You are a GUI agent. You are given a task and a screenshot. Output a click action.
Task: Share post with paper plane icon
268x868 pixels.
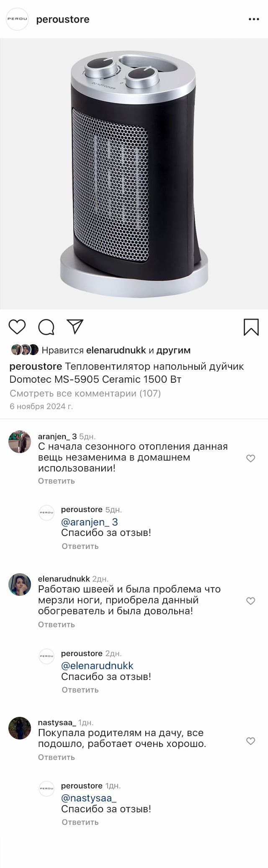(x=75, y=327)
